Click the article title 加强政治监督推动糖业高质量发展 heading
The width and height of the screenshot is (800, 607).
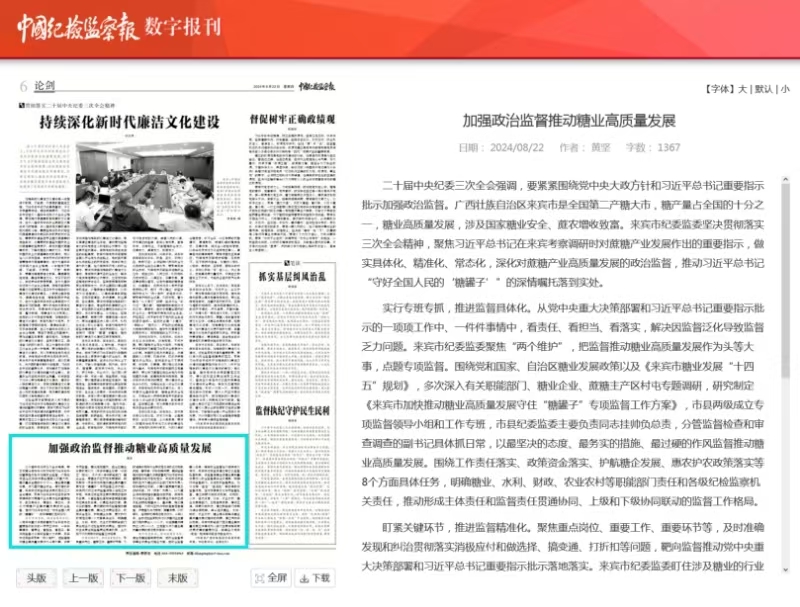pos(569,121)
